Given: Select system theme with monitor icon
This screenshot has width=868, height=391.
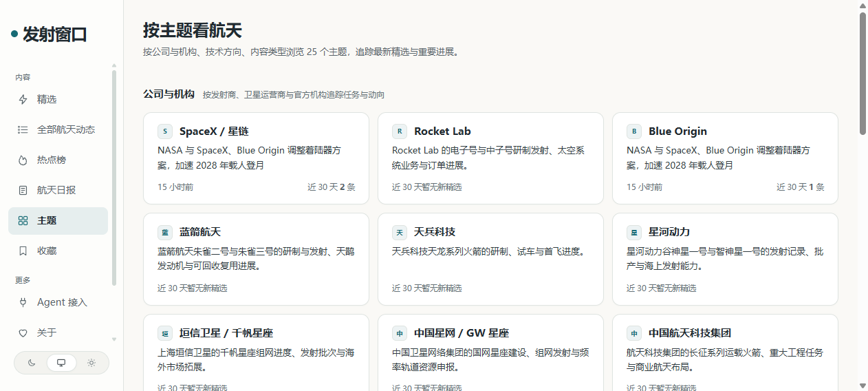Looking at the screenshot, I should pyautogui.click(x=61, y=363).
